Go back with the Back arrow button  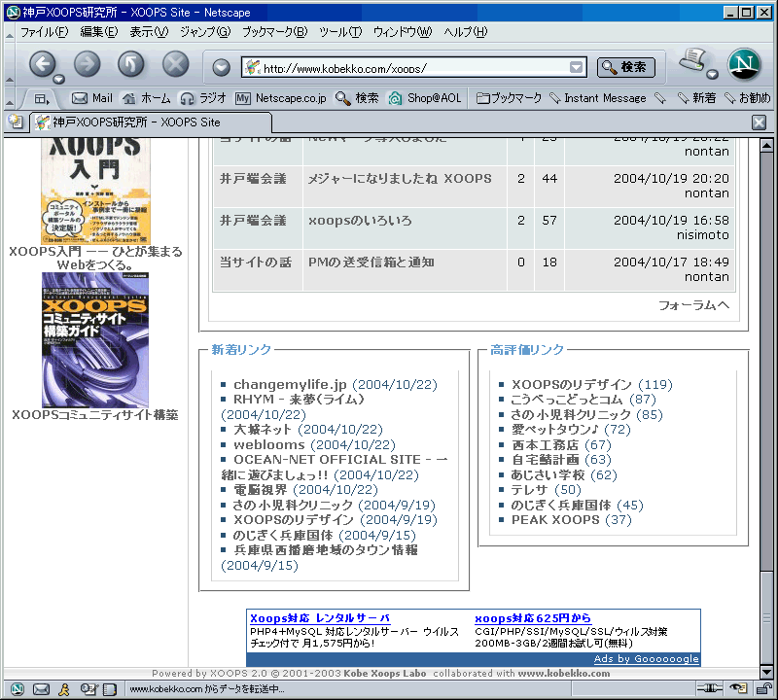[42, 64]
